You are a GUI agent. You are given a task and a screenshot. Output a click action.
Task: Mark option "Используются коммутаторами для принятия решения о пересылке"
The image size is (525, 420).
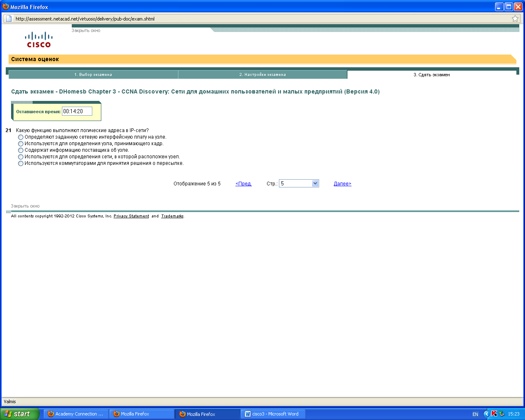click(x=21, y=164)
